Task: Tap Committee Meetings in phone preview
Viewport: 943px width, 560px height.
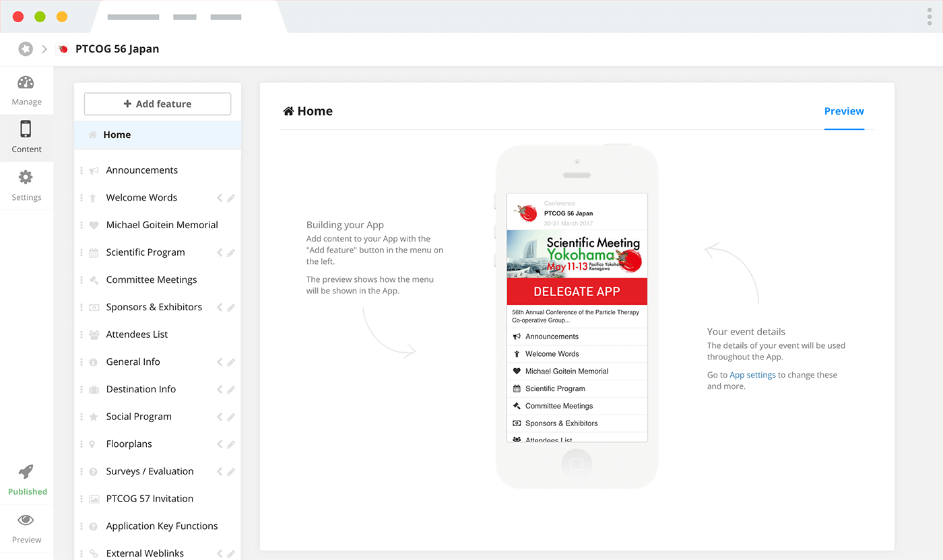Action: tap(577, 406)
